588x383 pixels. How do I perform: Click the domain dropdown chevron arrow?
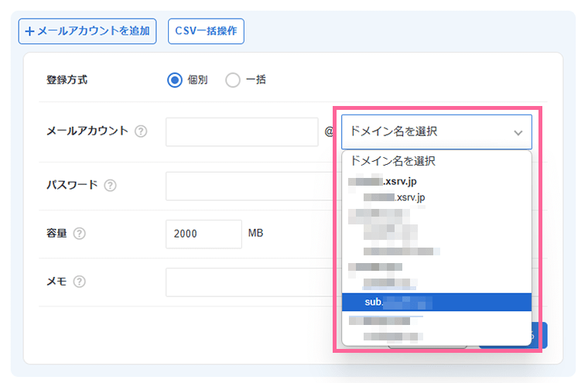coord(518,132)
